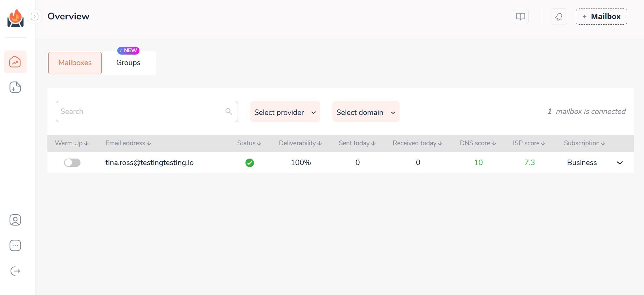Open the Select domain dropdown
The height and width of the screenshot is (295, 644).
point(366,112)
